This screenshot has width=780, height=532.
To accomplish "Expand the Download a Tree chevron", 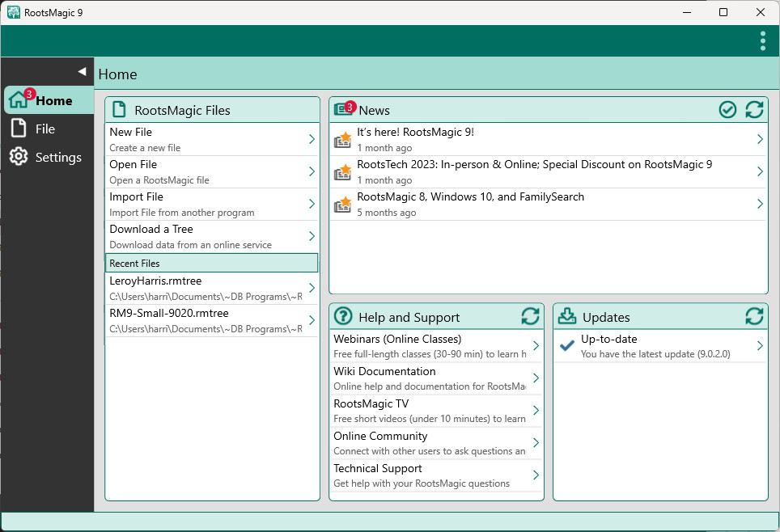I will pyautogui.click(x=312, y=236).
